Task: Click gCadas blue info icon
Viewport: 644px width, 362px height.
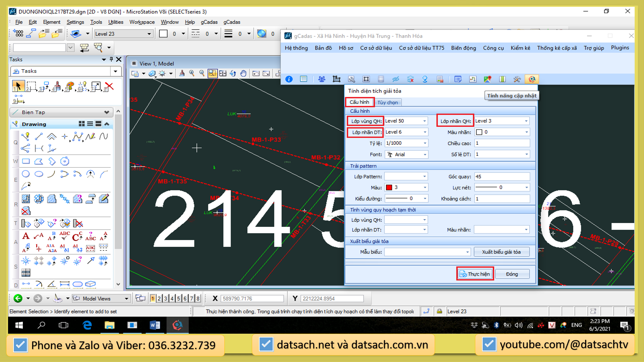Action: click(x=289, y=79)
